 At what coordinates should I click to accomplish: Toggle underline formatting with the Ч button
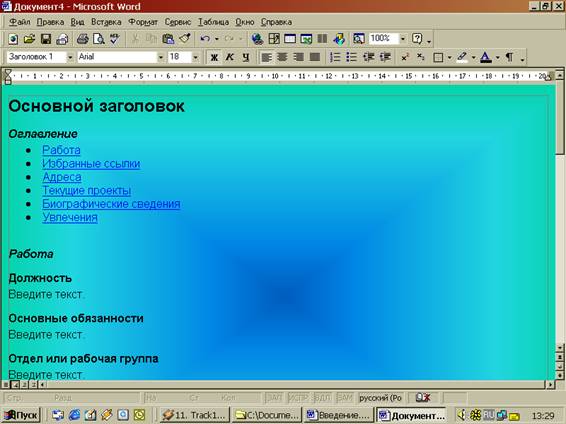tap(246, 57)
